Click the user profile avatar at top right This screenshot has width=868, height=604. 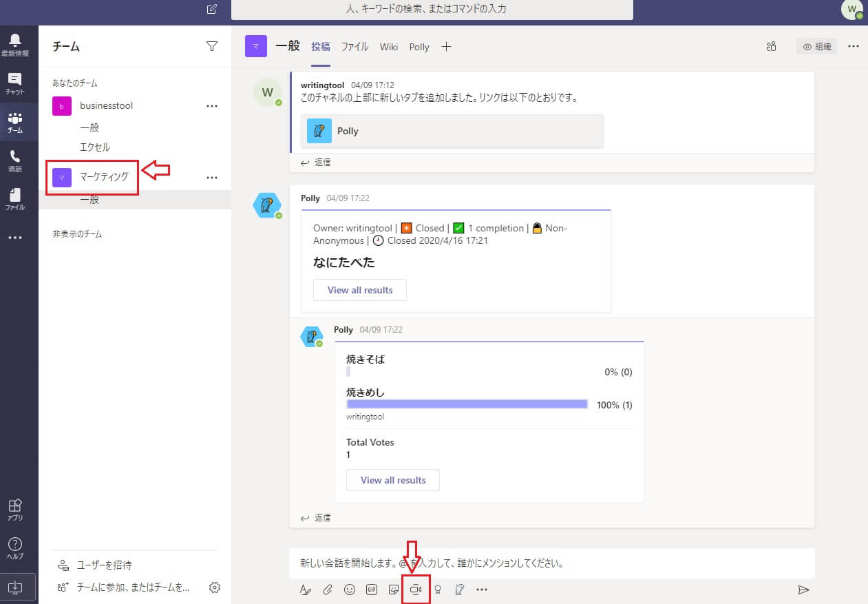coord(852,10)
